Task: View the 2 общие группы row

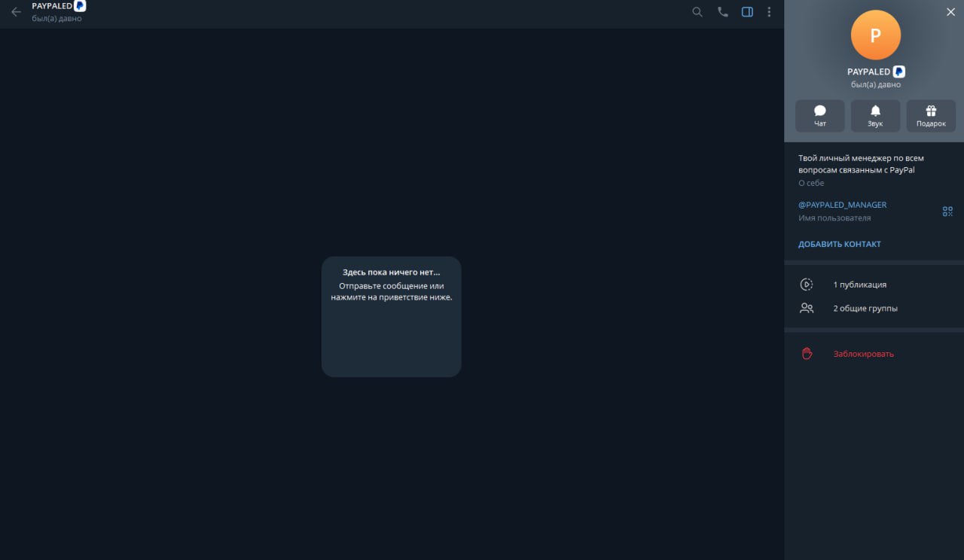Action: click(874, 308)
